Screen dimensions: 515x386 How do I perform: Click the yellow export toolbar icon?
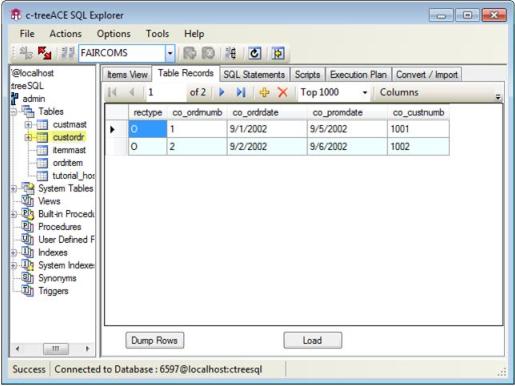coord(278,53)
